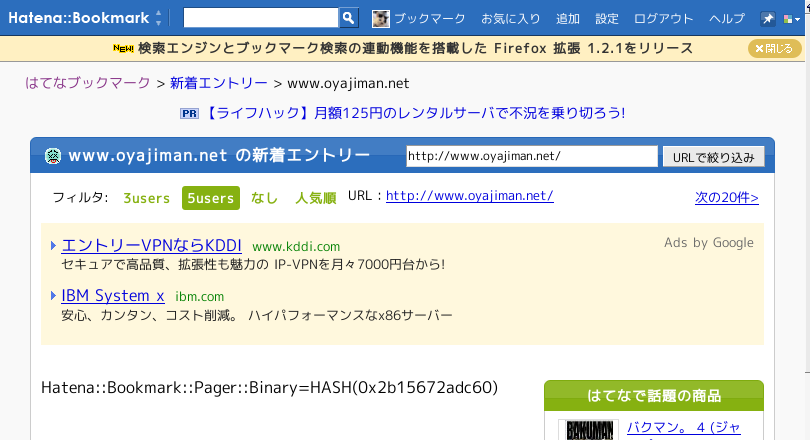This screenshot has height=440, width=810.
Task: Go to next page via 次の20件
Action: coord(726,197)
